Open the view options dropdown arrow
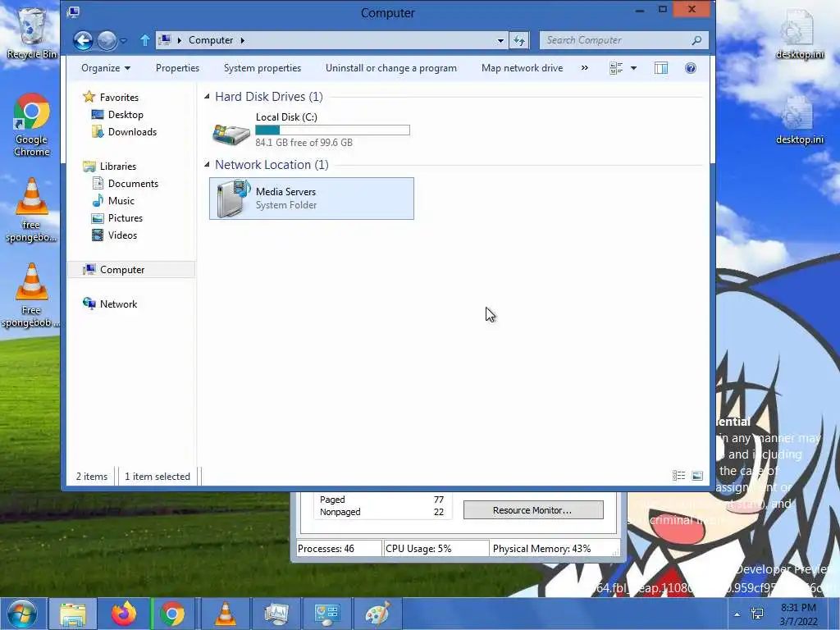 [634, 68]
